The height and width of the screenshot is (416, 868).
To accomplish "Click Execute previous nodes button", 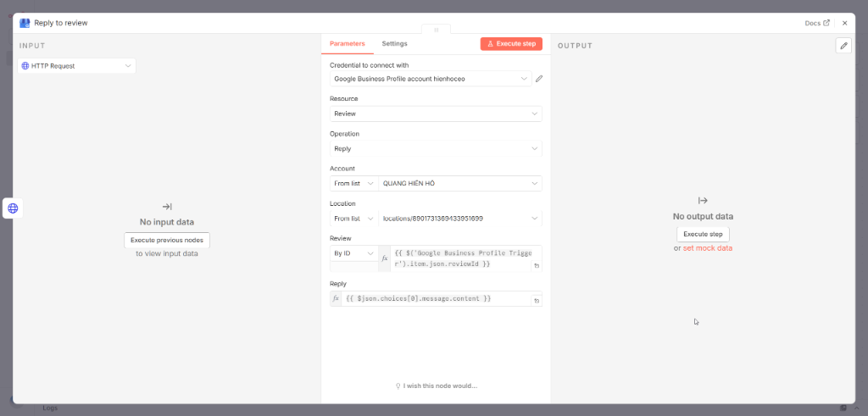I will coord(167,240).
